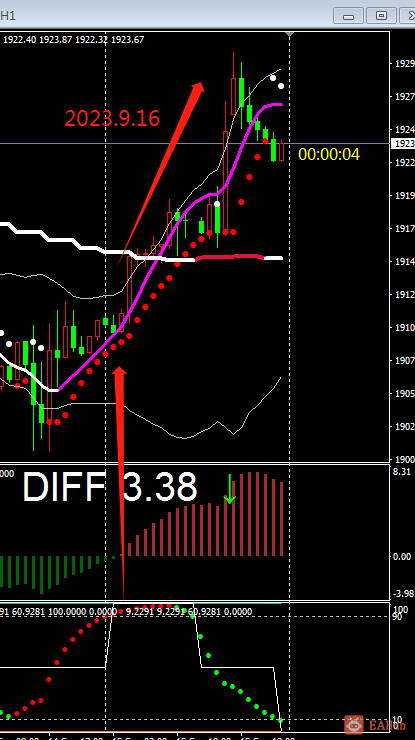Viewport: 415px width, 740px height.
Task: Click the 1907 price scale label
Action: coord(405,361)
